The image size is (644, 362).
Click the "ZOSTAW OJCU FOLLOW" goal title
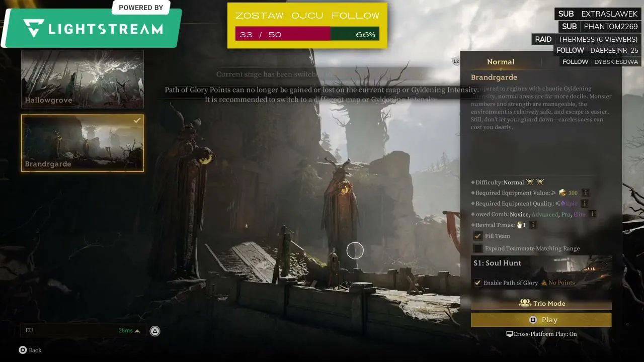pos(307,16)
